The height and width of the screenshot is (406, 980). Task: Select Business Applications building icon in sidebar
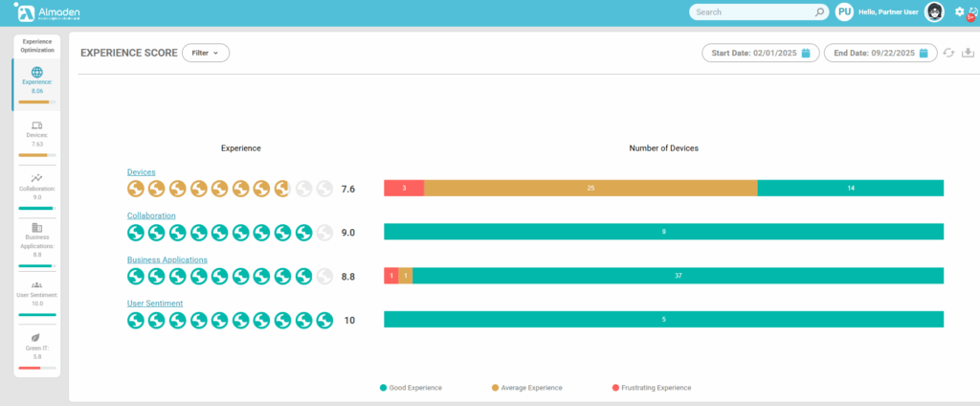pos(36,228)
